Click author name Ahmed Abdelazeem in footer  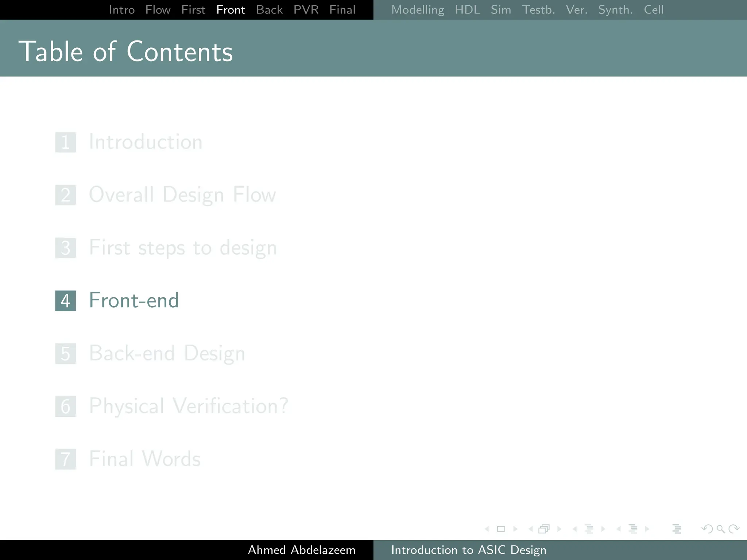[302, 550]
